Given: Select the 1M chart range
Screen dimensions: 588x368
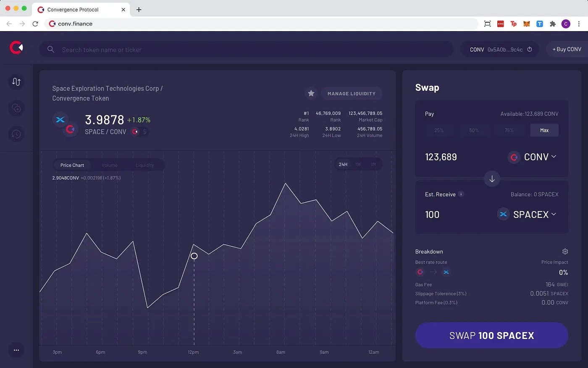Looking at the screenshot, I should [x=373, y=164].
